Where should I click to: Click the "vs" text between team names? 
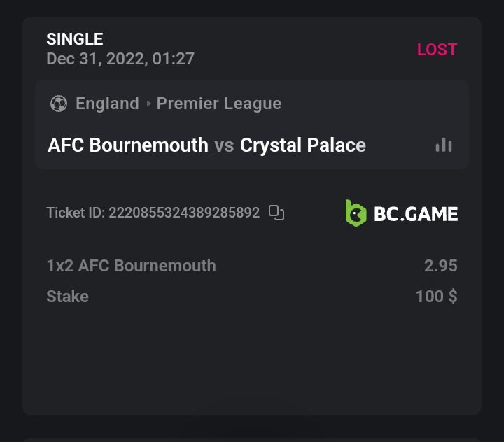[224, 145]
